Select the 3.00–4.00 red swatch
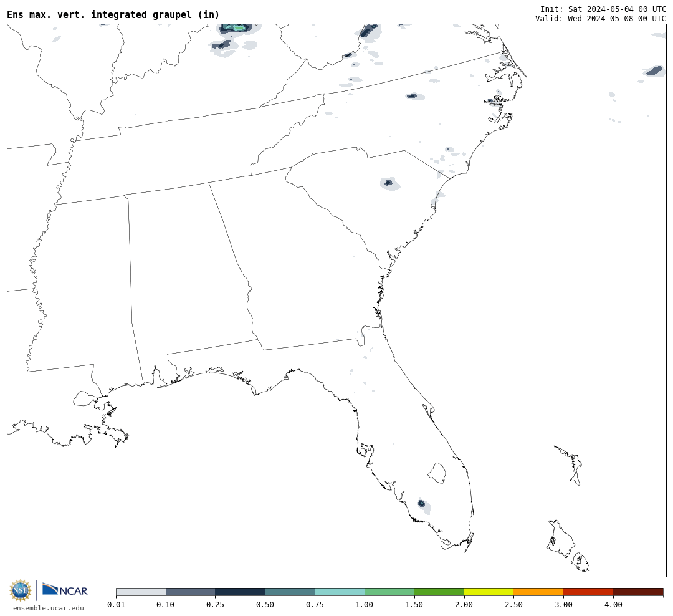The image size is (673, 616). pos(588,592)
